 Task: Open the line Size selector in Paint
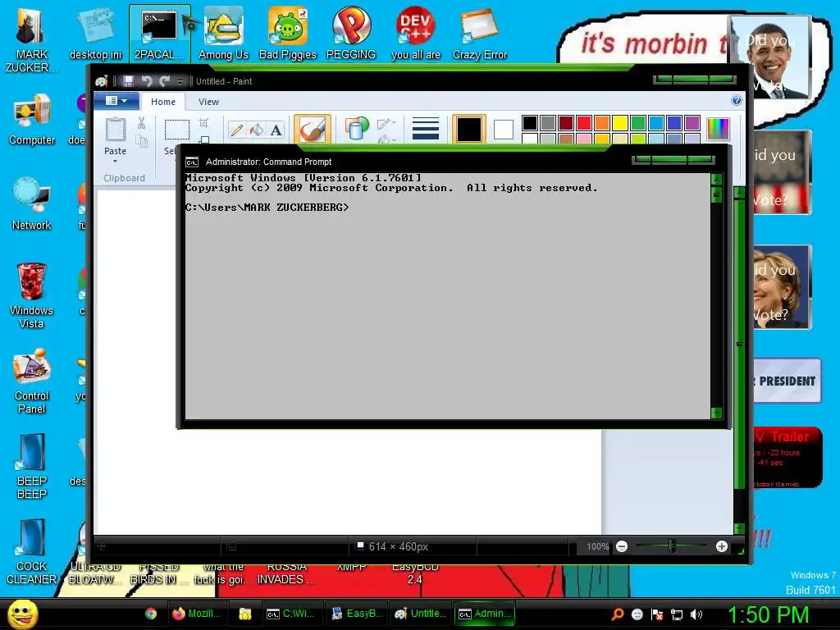coord(426,129)
